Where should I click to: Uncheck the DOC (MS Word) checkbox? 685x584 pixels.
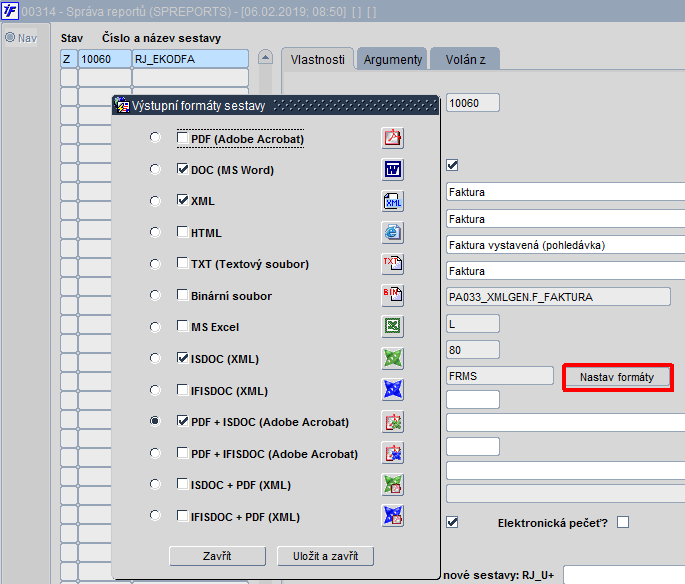(182, 169)
